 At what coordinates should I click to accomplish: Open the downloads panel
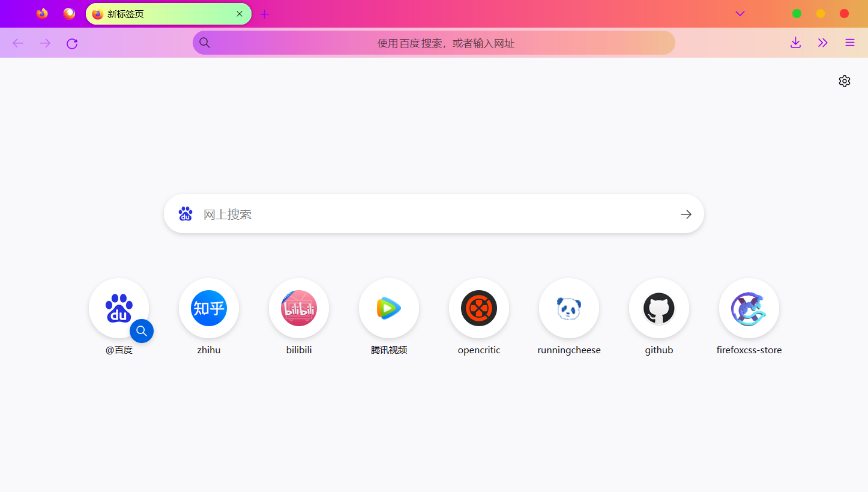pyautogui.click(x=795, y=43)
